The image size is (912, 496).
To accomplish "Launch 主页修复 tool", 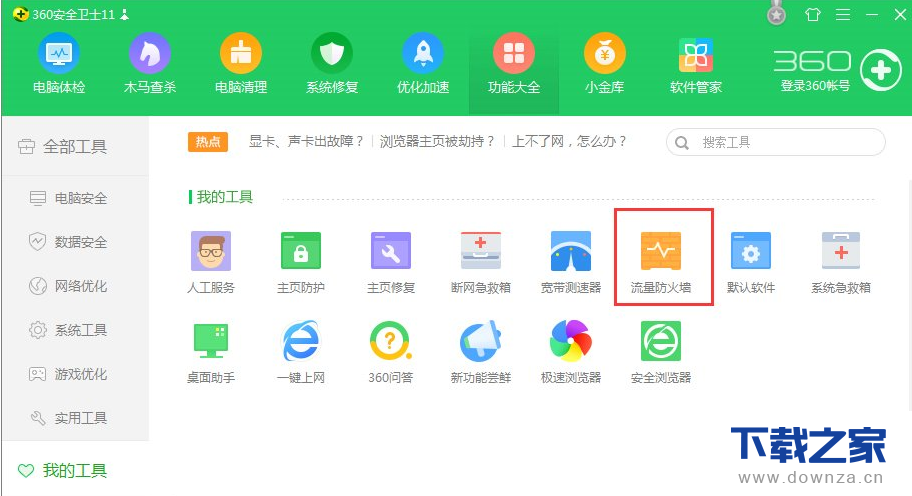I will click(391, 262).
